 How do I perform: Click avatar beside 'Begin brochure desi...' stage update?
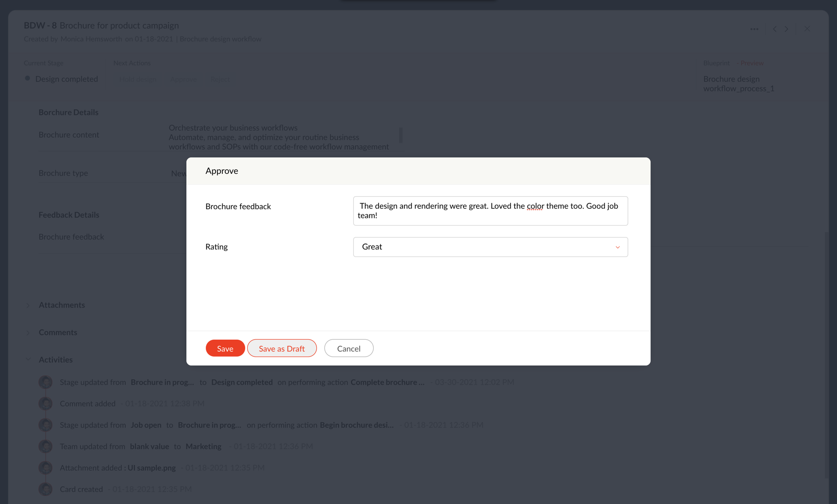(45, 425)
